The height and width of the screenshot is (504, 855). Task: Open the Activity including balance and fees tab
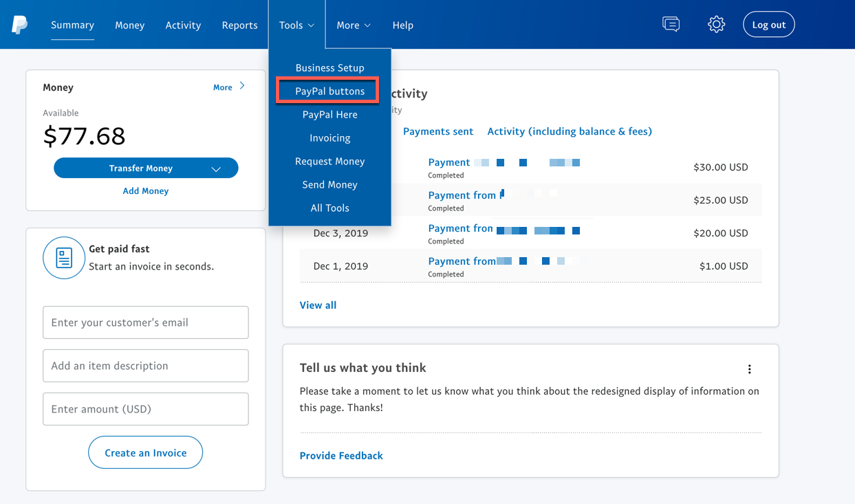(570, 131)
